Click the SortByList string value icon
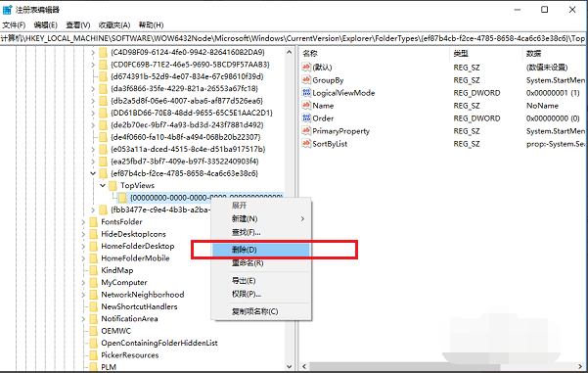This screenshot has width=588, height=373. (306, 144)
